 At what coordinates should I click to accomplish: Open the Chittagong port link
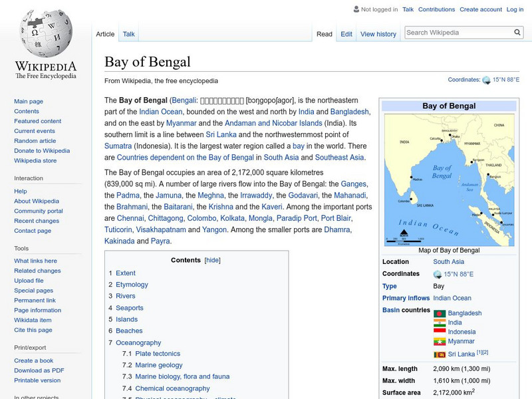166,218
